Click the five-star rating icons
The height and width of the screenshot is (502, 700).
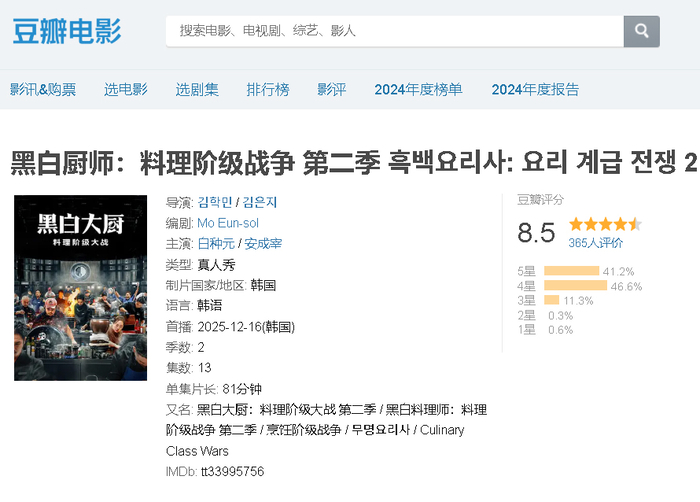[604, 224]
